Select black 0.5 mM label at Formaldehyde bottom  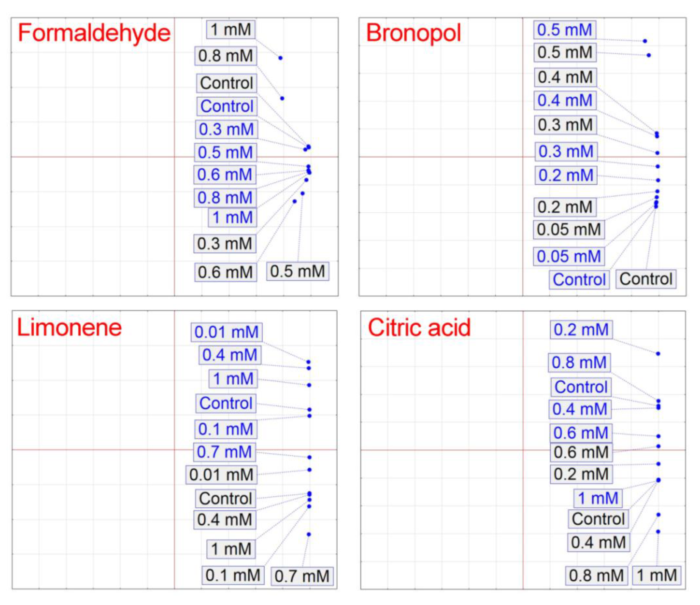[x=297, y=271]
